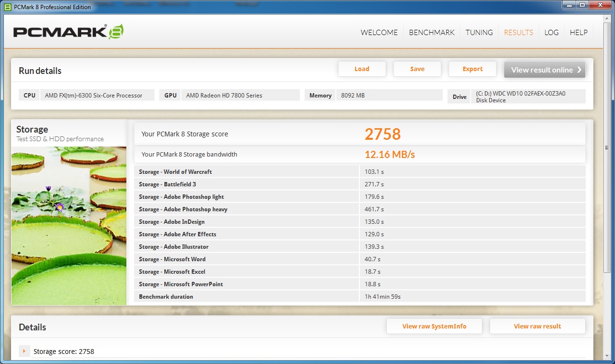615x364 pixels.
Task: Click View raw result button
Action: pos(538,327)
